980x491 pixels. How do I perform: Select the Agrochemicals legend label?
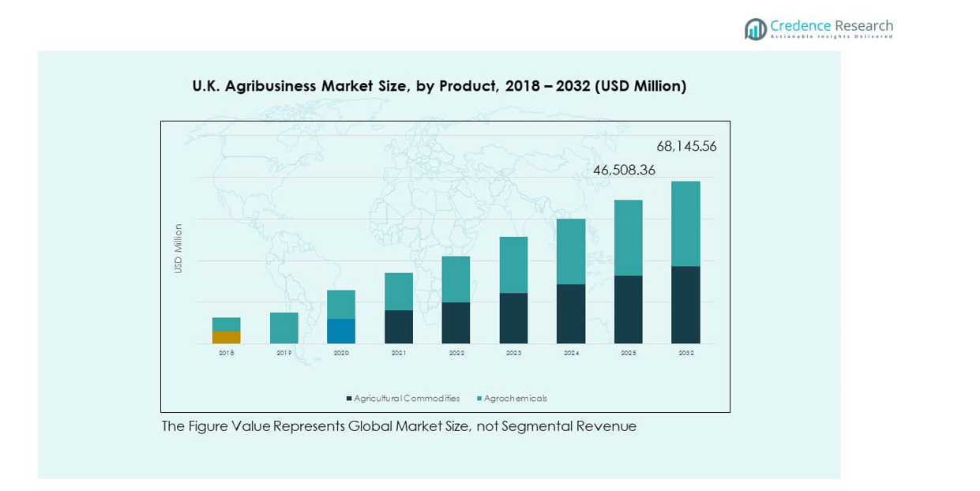coord(515,399)
